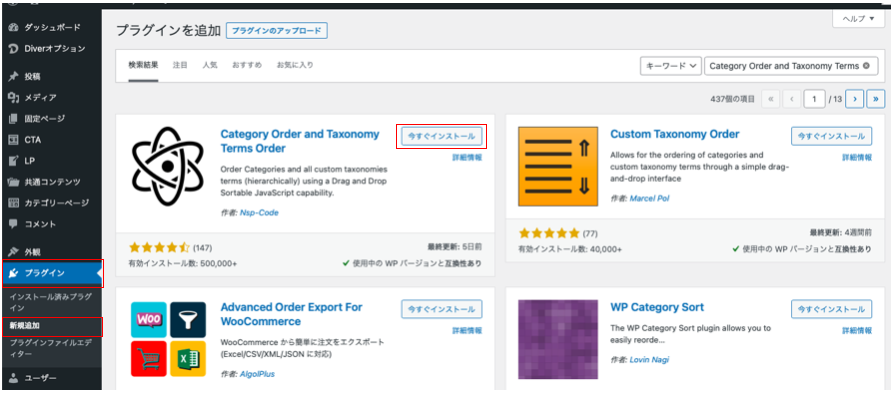Viewport: 895px width, 394px height.
Task: Clear the plugin search field text
Action: (866, 66)
